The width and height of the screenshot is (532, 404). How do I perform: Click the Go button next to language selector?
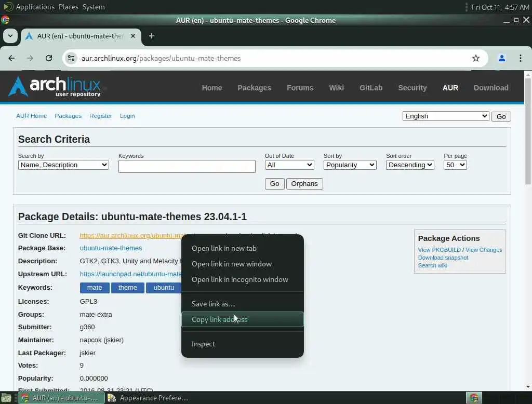(x=501, y=117)
